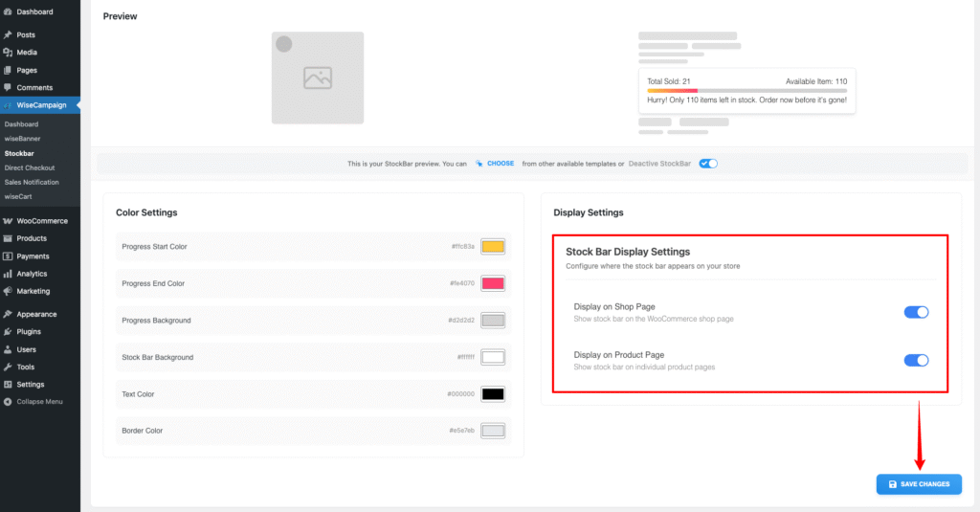Open the Sales Notification submenu item
The image size is (980, 512).
tap(32, 182)
